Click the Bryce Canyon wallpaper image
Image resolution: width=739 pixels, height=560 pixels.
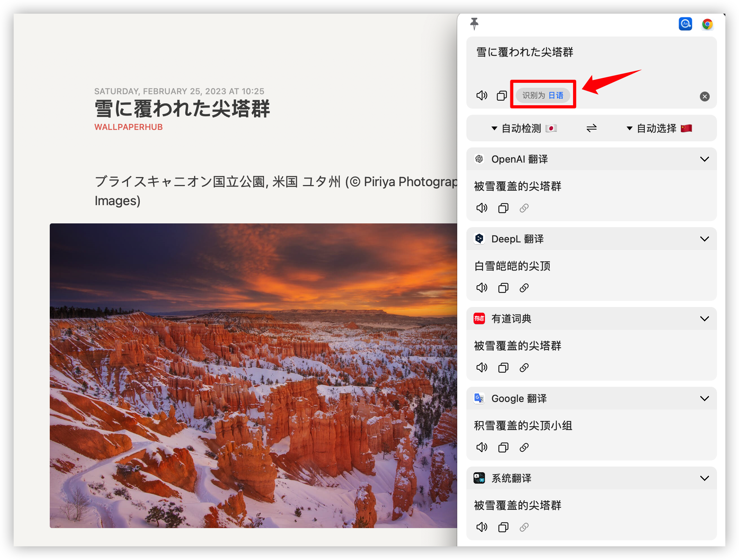click(253, 375)
